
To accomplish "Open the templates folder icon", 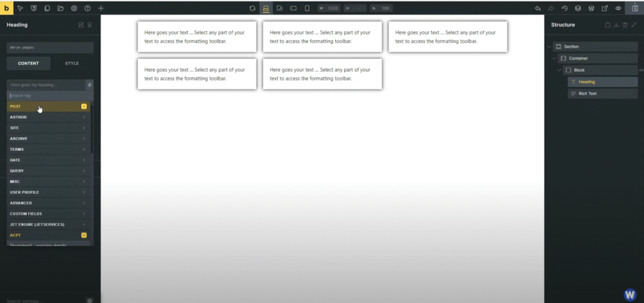I will (60, 8).
